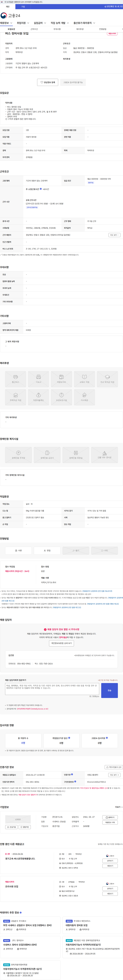The height and width of the screenshot is (980, 123).
Task: Open 시내버스 정비사 모집(대형버스정비) recommendation
Action: pos(20,945)
